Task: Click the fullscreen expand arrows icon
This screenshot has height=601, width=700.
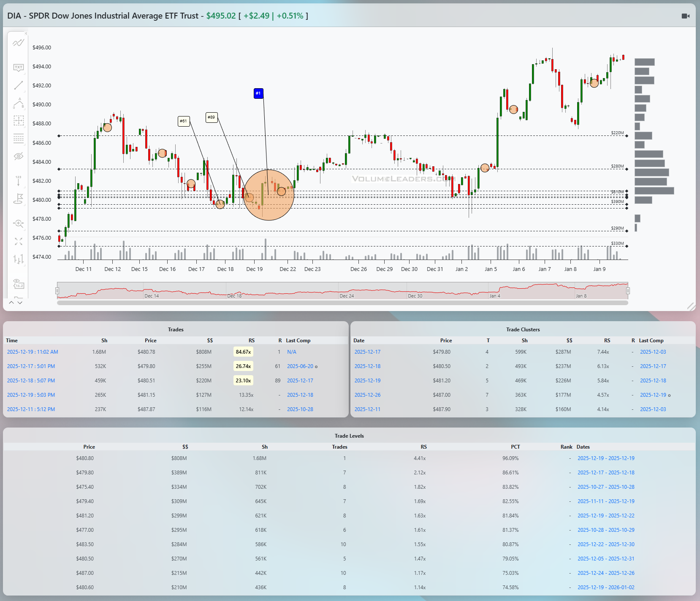Action: tap(18, 241)
